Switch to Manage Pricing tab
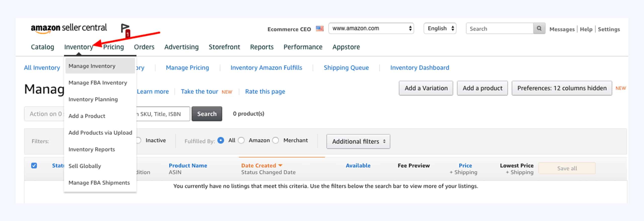This screenshot has height=221, width=644. (187, 68)
